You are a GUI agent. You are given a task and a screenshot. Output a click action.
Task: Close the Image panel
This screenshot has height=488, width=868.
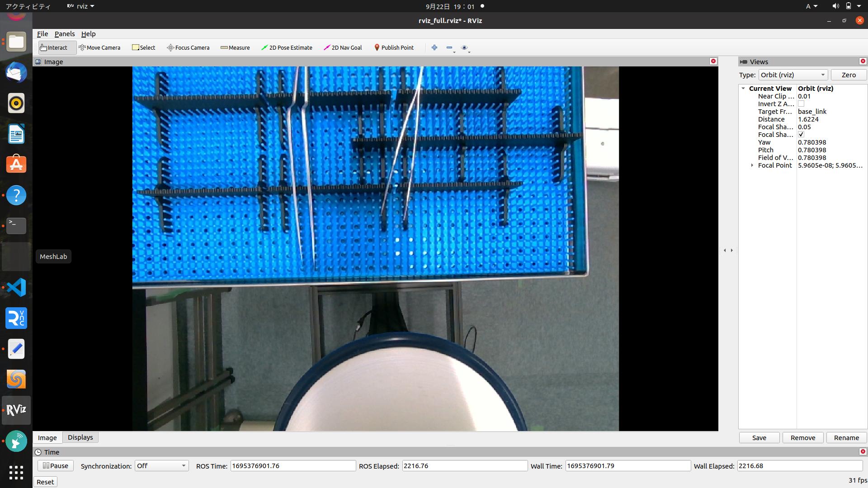click(713, 61)
